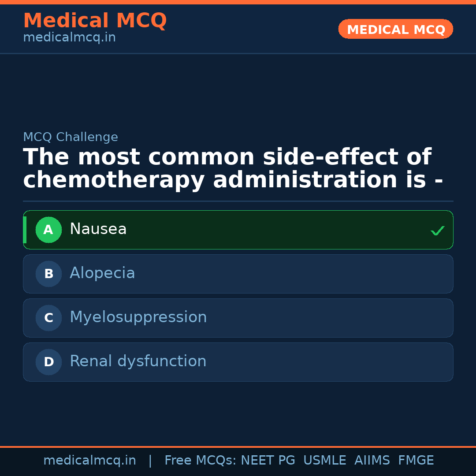
Task: Click the B option circle icon
Action: point(48,274)
